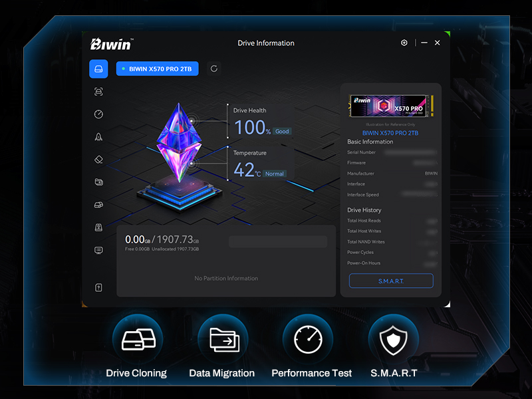
Task: Open the two-drives cloning sidebar icon
Action: click(x=98, y=205)
